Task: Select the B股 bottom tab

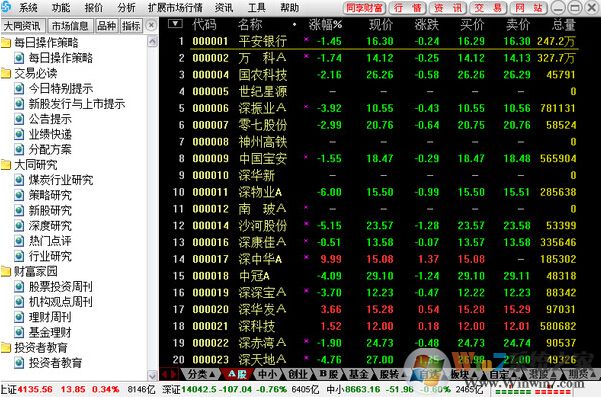Action: (328, 374)
